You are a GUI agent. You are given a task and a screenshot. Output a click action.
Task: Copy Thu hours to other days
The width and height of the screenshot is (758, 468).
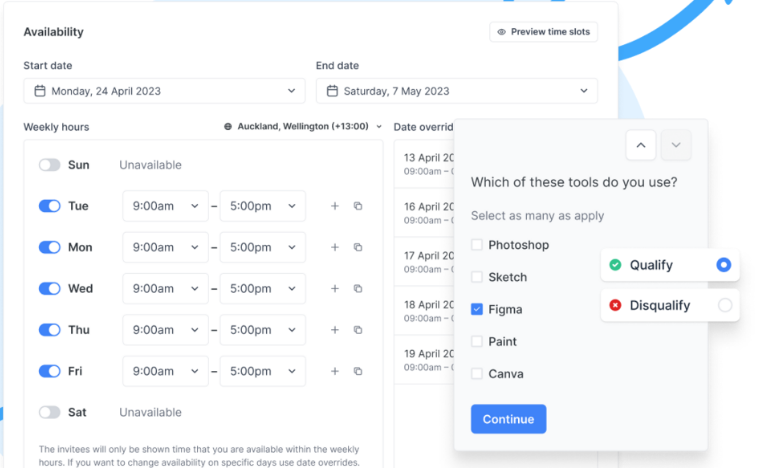tap(358, 330)
